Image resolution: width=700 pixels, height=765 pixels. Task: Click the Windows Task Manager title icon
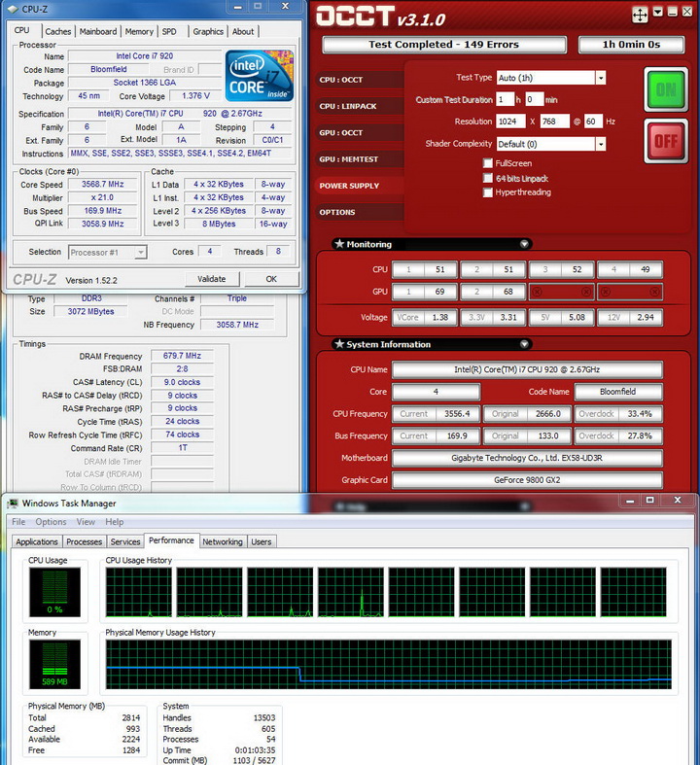(14, 504)
